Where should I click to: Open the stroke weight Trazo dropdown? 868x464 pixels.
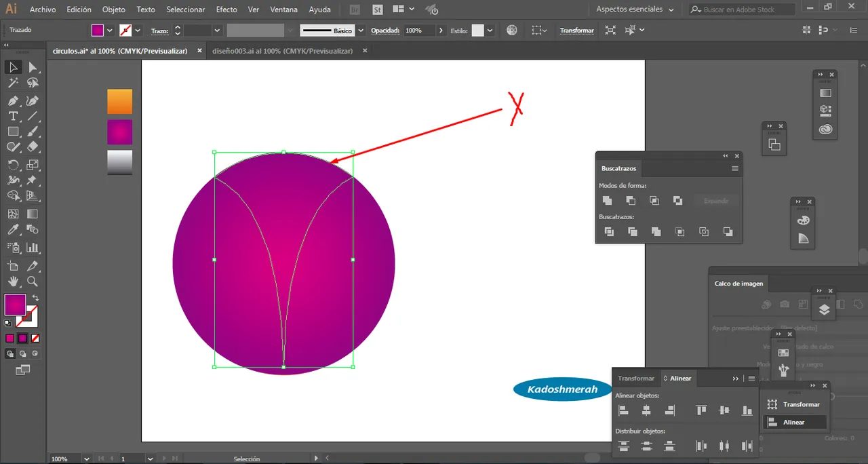217,31
